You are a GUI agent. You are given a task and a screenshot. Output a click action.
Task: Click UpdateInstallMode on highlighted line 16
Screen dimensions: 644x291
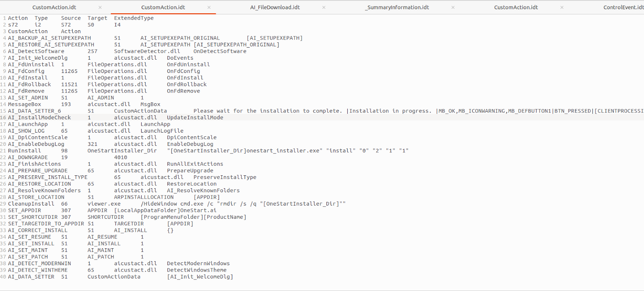195,118
